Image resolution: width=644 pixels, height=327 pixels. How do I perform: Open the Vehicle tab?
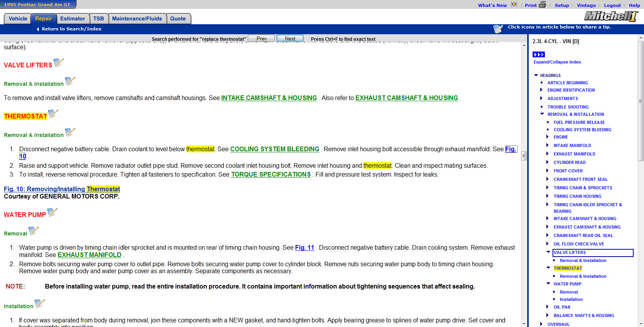(18, 18)
